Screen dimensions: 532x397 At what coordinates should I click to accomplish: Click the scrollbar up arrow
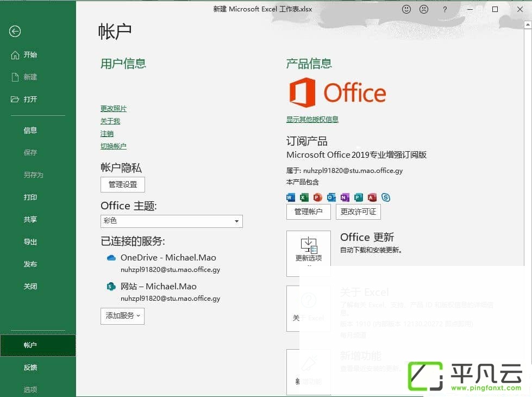(528, 25)
